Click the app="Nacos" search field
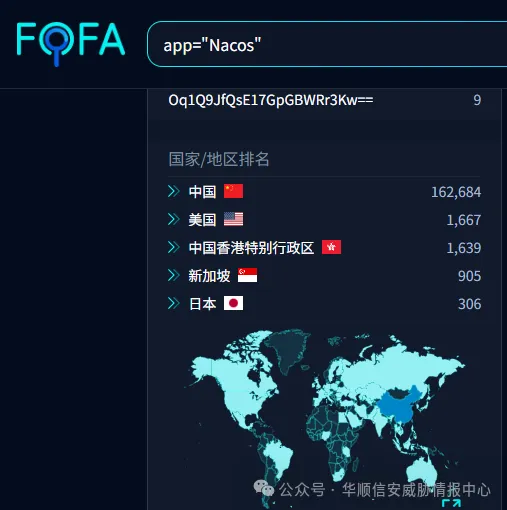The height and width of the screenshot is (510, 507). click(x=327, y=44)
